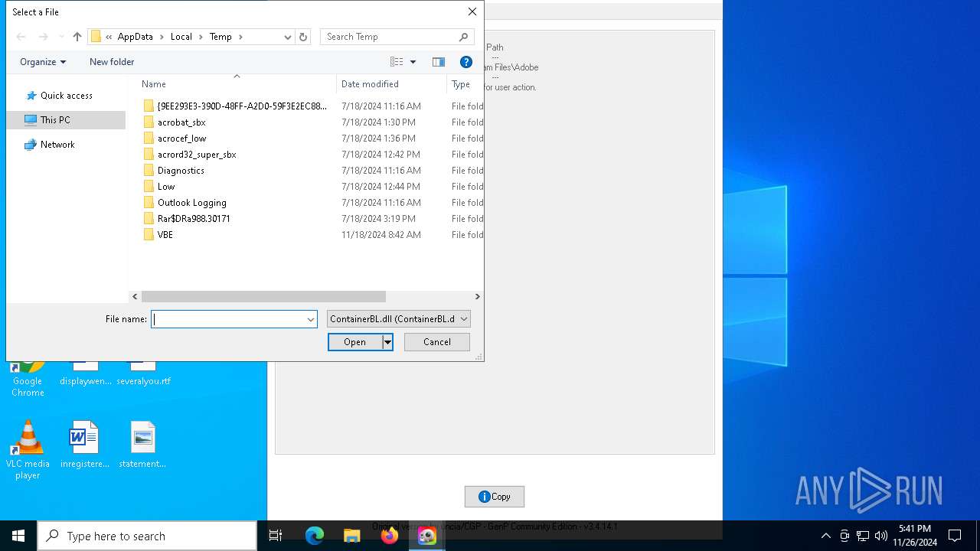The image size is (980, 551).
Task: Open Windows Start menu
Action: (18, 536)
